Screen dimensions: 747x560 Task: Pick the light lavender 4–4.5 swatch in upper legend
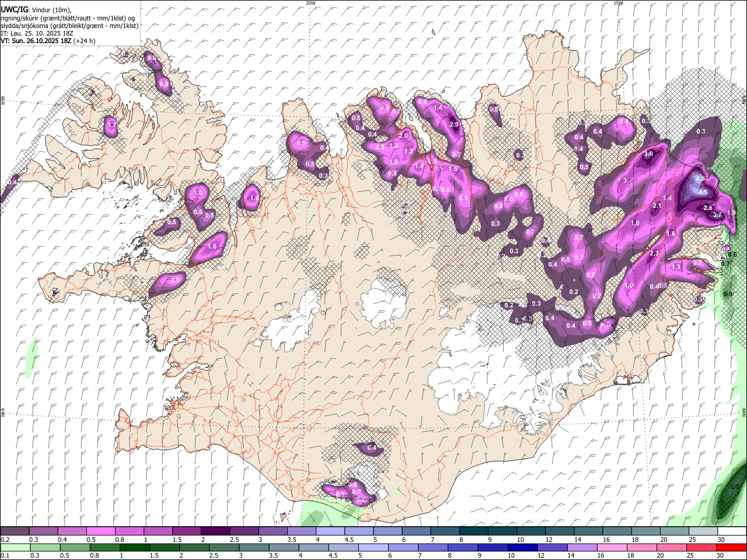click(x=330, y=531)
